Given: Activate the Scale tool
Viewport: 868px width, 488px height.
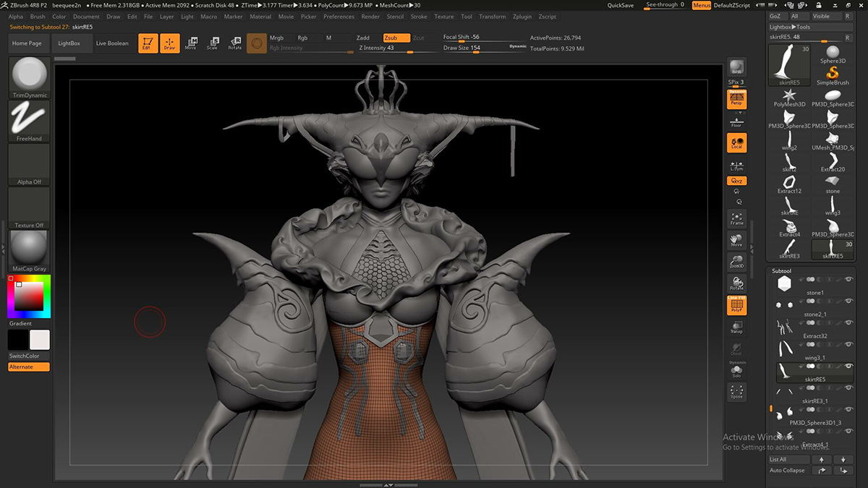Looking at the screenshot, I should (212, 43).
